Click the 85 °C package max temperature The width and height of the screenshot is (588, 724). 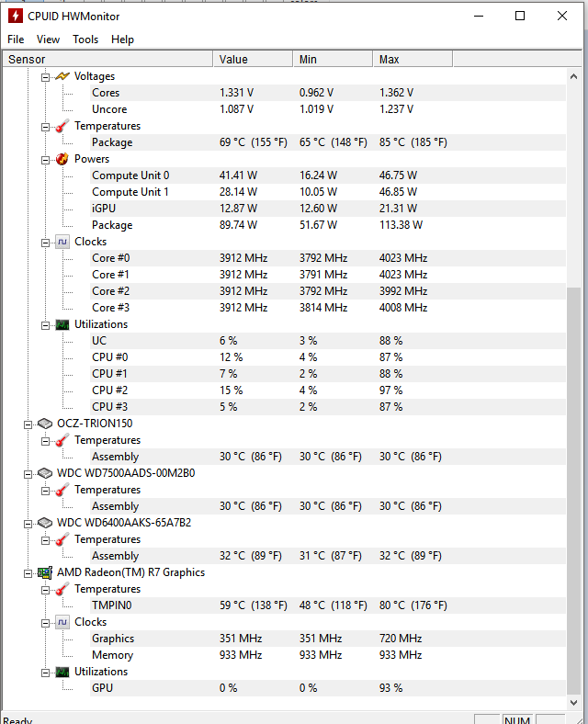[x=413, y=142]
